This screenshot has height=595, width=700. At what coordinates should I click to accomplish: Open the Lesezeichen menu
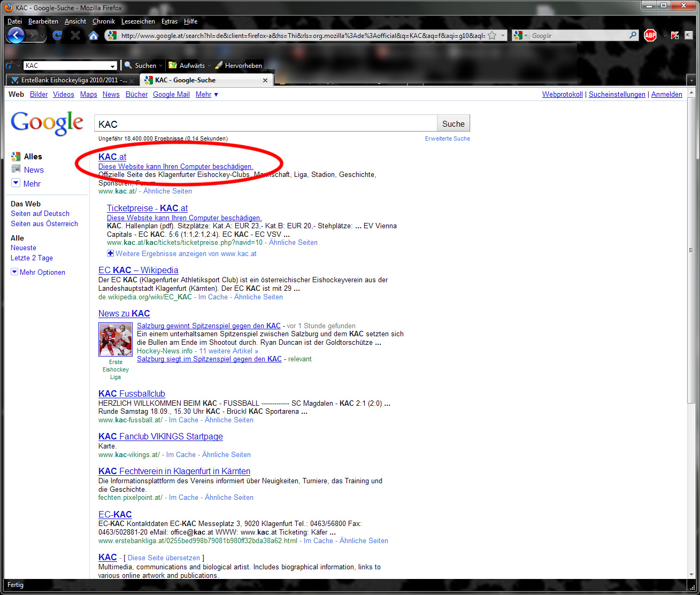138,21
